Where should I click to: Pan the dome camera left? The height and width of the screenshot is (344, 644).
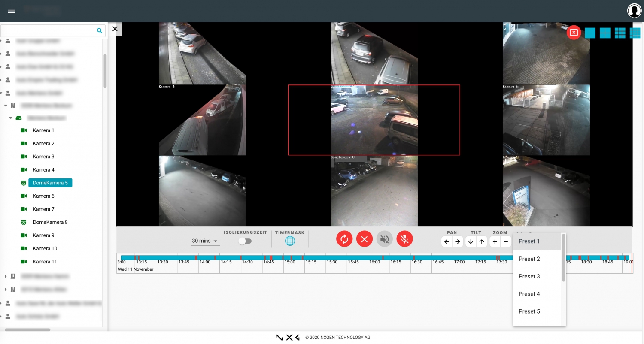(447, 241)
